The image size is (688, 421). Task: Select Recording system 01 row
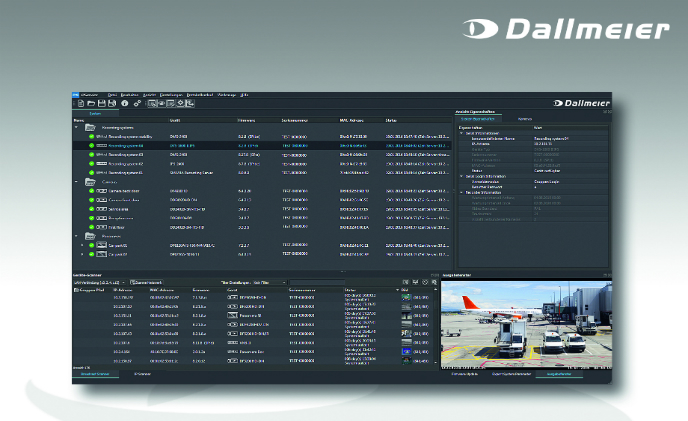[x=262, y=173]
